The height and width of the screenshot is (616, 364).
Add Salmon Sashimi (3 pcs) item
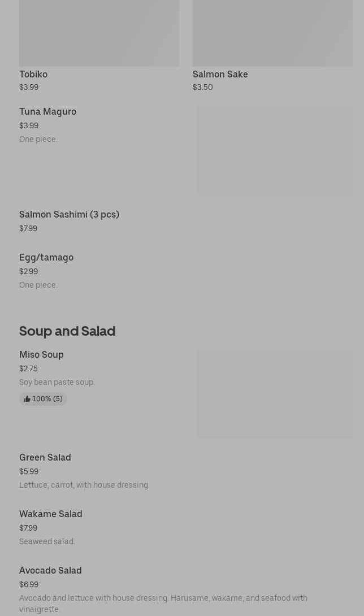click(69, 215)
